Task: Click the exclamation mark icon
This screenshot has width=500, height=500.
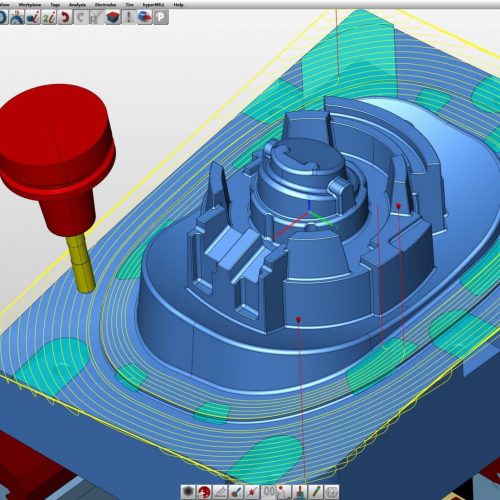Action: [x=129, y=17]
